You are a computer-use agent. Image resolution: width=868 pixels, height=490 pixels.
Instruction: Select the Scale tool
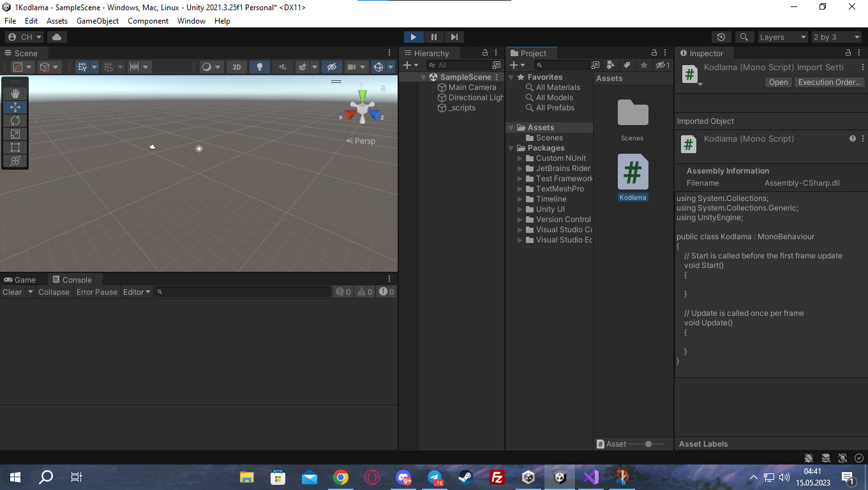tap(15, 134)
